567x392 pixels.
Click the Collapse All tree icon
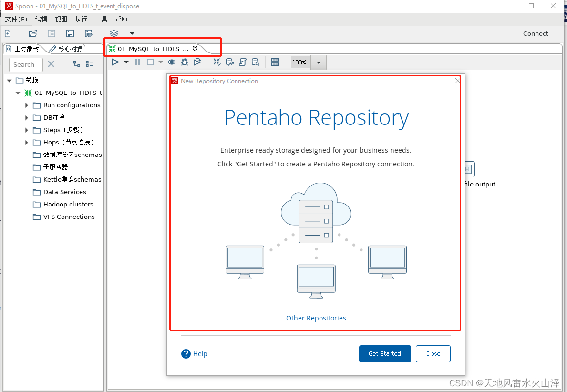tap(90, 64)
